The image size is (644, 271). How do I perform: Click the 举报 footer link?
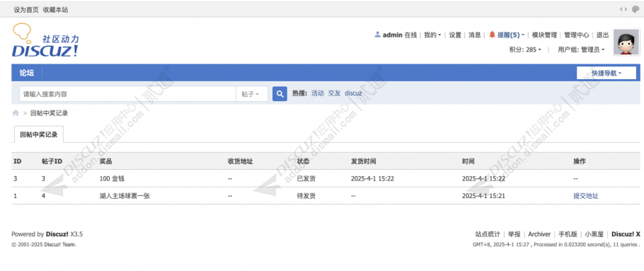[514, 234]
